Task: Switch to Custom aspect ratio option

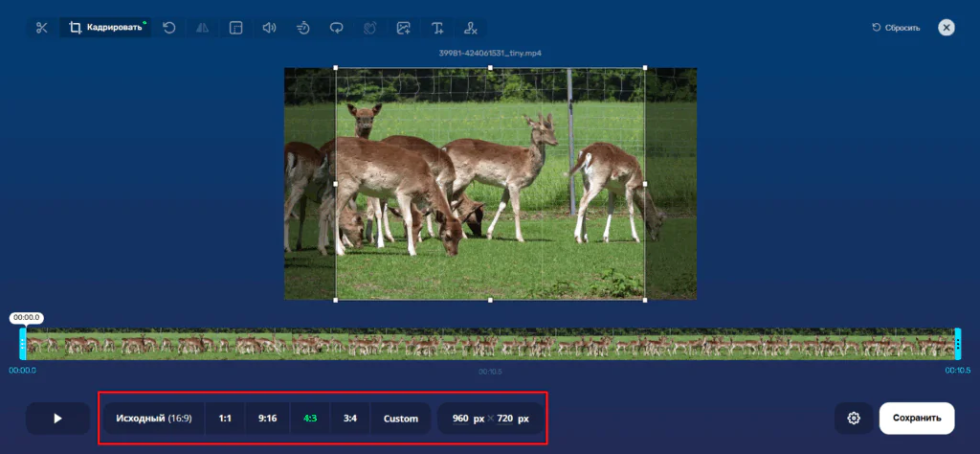Action: [401, 419]
